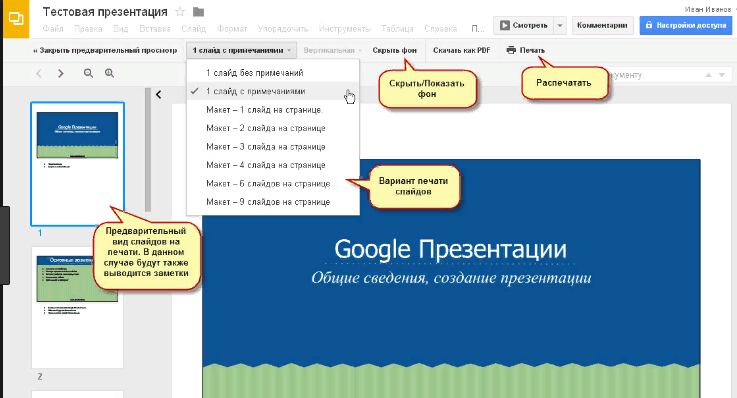
Task: Open the move-to-folder icon
Action: tap(198, 12)
